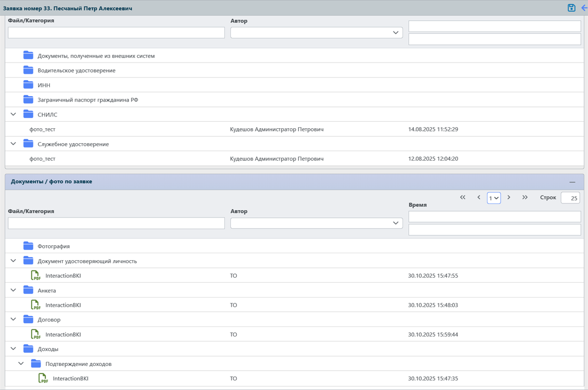The height and width of the screenshot is (390, 588).
Task: Click the save icon in header
Action: click(571, 8)
